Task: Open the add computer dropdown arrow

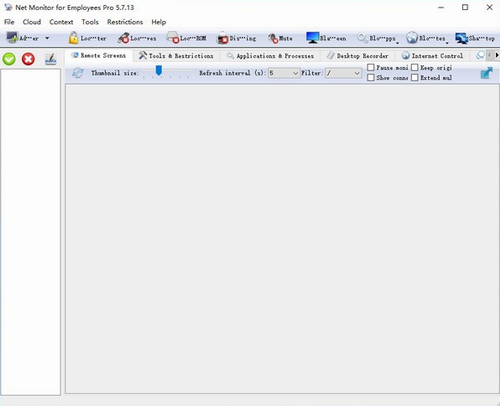Action: 47,38
